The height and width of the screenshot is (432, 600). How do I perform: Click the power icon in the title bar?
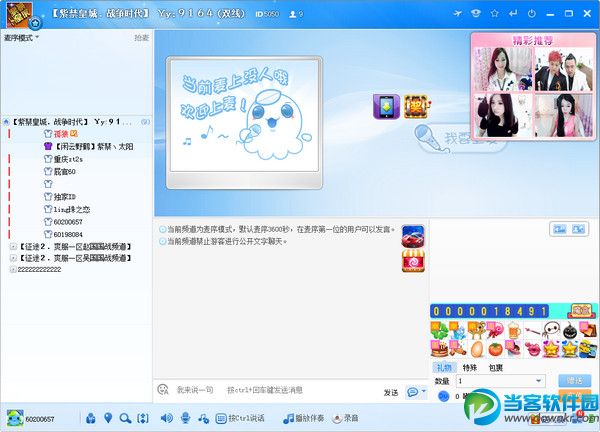tap(532, 14)
